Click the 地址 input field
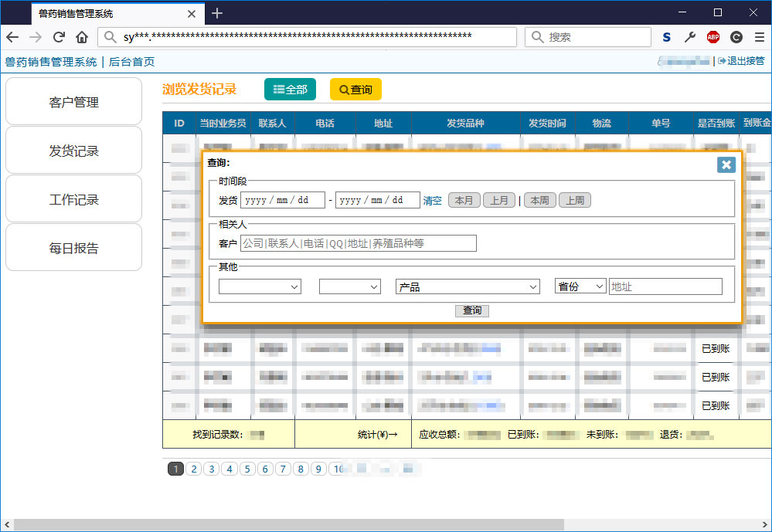 pyautogui.click(x=665, y=286)
